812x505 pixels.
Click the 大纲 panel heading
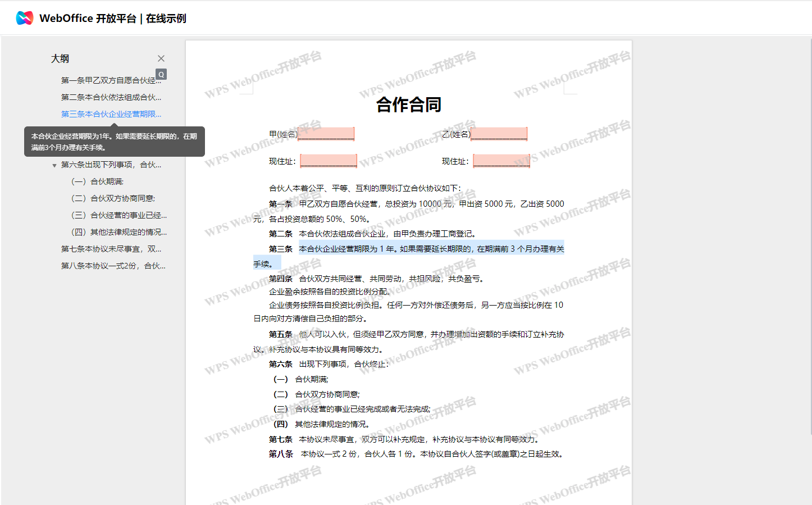coord(60,58)
